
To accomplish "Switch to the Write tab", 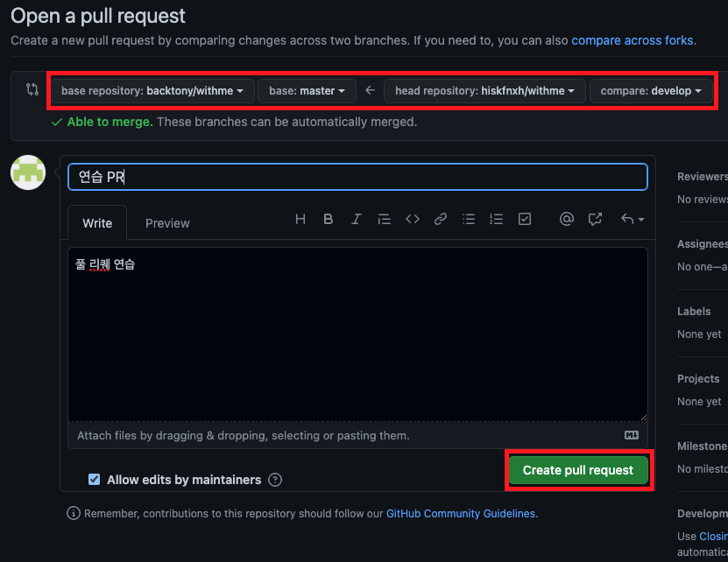I will click(x=97, y=222).
